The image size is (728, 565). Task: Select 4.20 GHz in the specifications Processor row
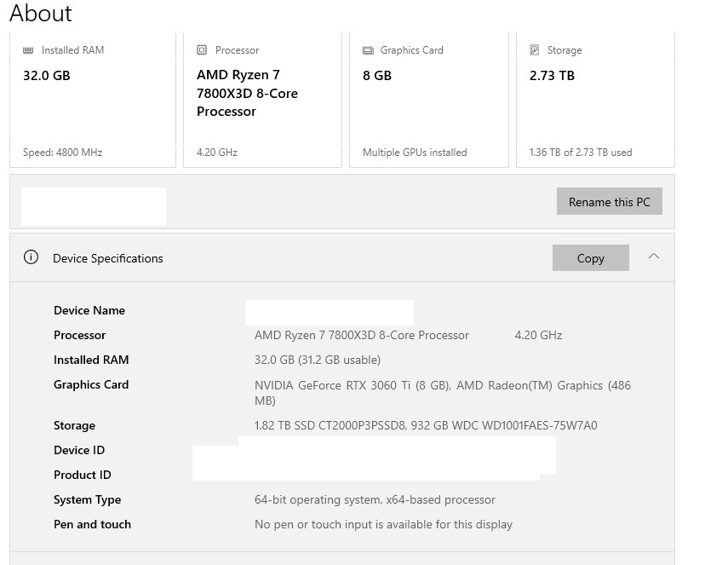[539, 335]
